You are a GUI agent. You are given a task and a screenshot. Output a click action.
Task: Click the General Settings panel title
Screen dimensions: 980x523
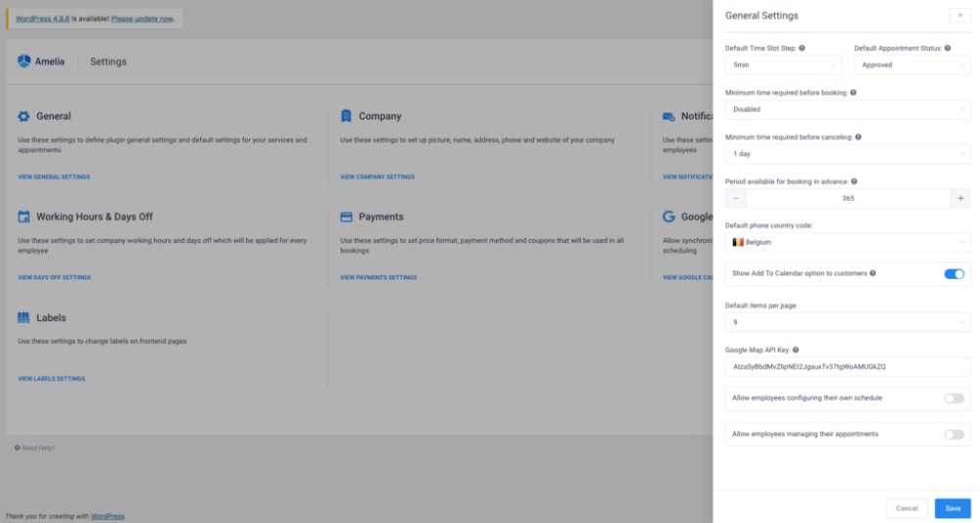click(x=761, y=16)
